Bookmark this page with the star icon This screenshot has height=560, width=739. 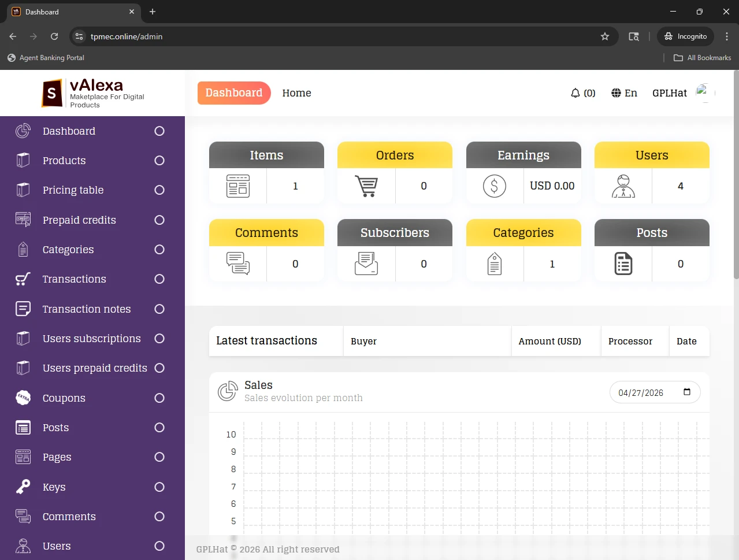[605, 36]
